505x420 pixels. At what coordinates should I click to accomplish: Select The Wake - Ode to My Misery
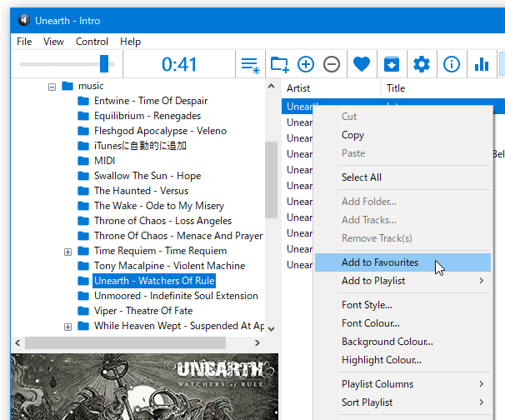pos(159,206)
